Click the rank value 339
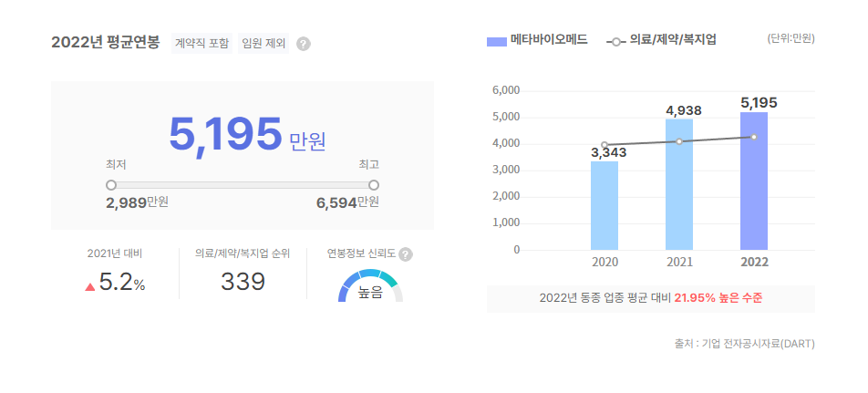868x393 pixels. (x=243, y=283)
